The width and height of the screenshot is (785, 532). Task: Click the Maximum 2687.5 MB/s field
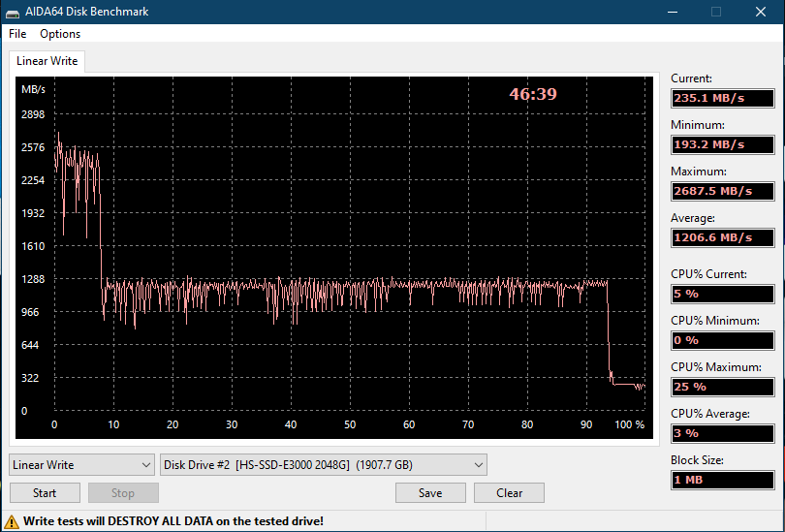[x=722, y=191]
